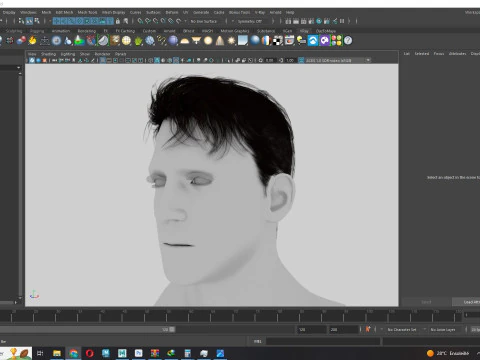This screenshot has height=360, width=480.
Task: Open the V-Ray menu
Action: point(260,12)
